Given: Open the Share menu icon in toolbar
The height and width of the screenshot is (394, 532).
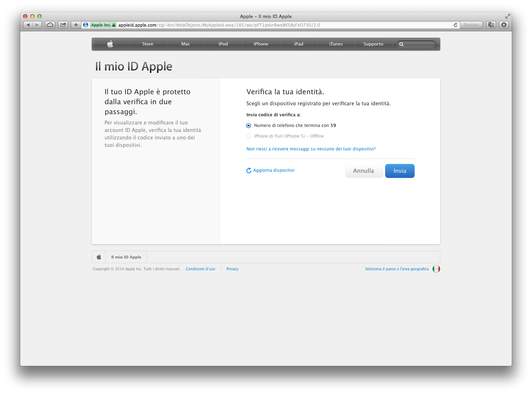Looking at the screenshot, I should tap(63, 25).
